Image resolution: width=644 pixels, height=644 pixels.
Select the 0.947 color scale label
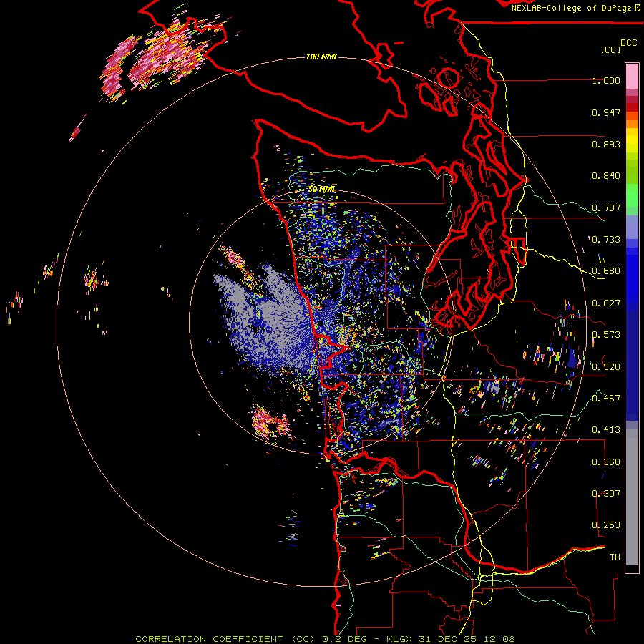(x=606, y=112)
